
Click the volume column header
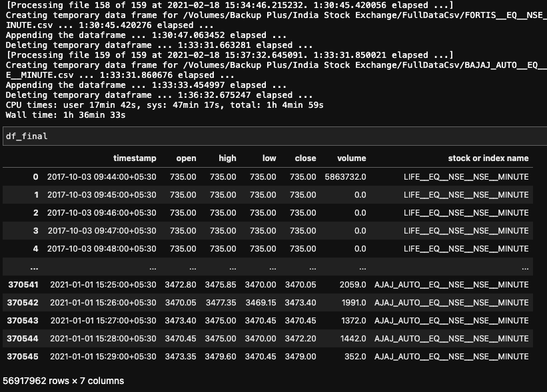351,158
